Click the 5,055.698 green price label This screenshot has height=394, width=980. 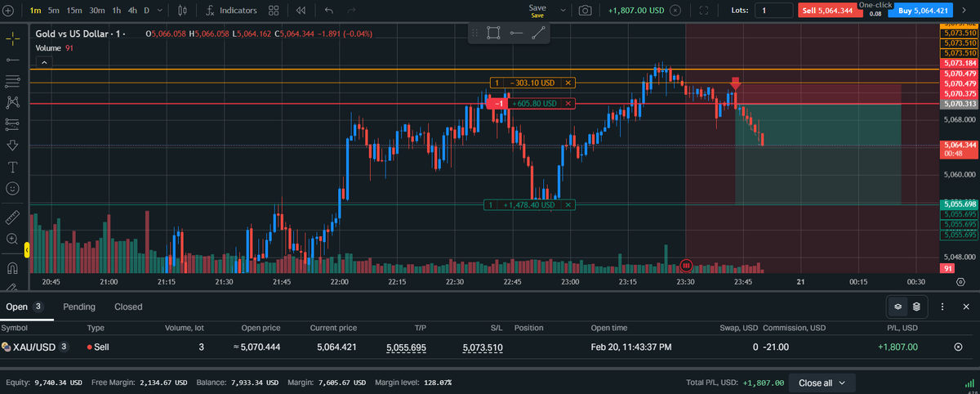(960, 204)
